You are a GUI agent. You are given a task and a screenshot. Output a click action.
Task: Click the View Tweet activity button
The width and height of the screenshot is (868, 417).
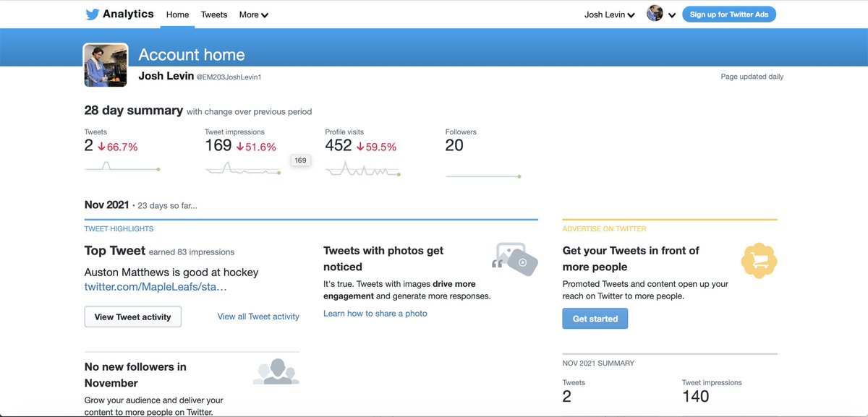click(x=133, y=317)
